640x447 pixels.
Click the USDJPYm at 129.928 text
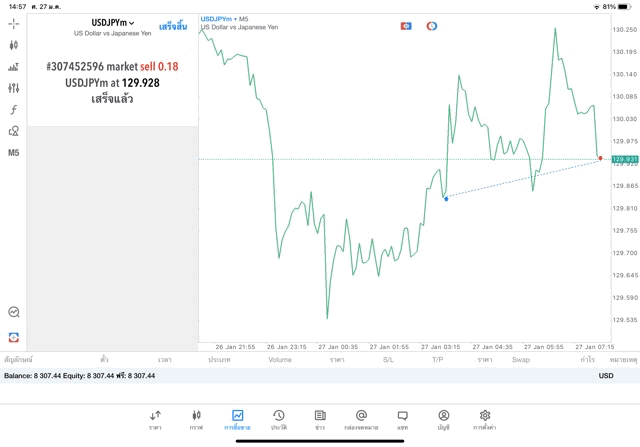pos(112,83)
